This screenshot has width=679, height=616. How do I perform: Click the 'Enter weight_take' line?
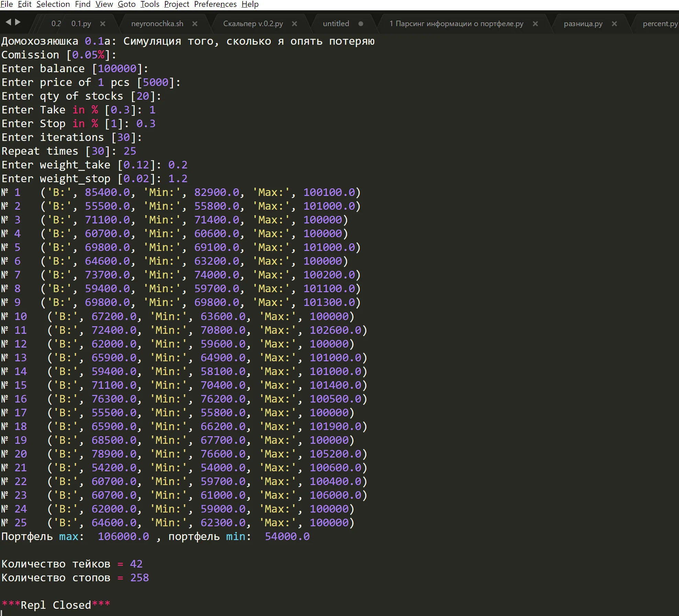click(x=94, y=165)
